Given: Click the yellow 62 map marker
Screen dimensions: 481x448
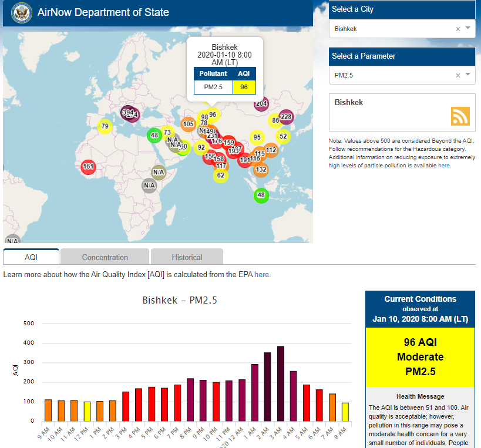Looking at the screenshot, I should pyautogui.click(x=220, y=176).
